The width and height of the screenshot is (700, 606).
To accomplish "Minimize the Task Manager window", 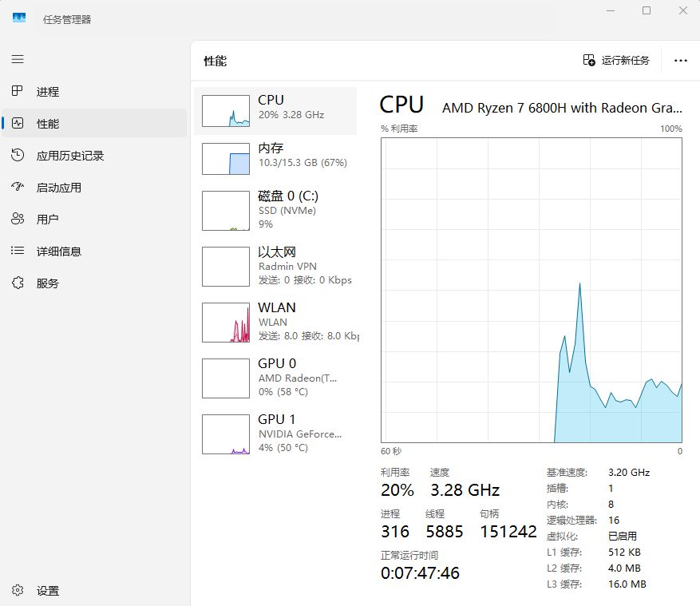I will [611, 10].
